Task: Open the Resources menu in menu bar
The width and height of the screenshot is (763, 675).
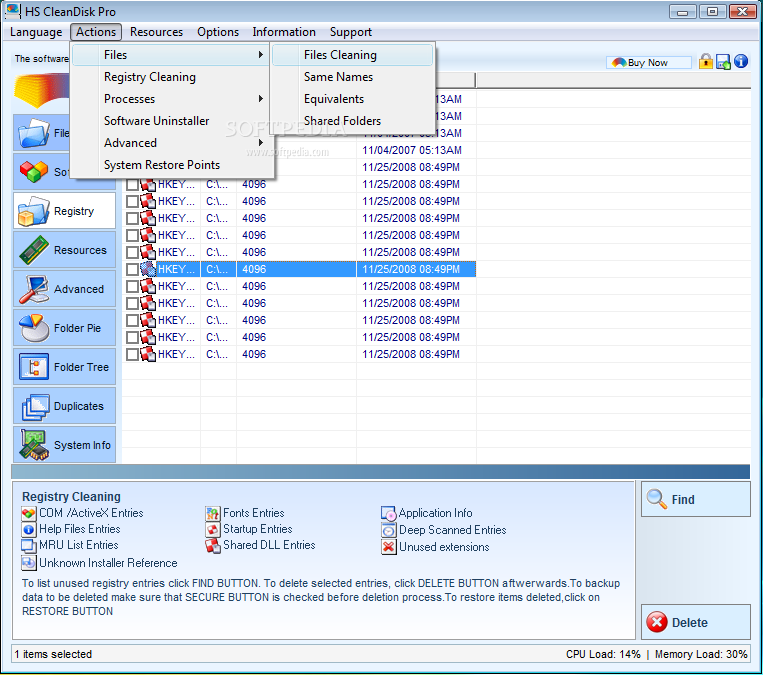Action: pos(156,32)
